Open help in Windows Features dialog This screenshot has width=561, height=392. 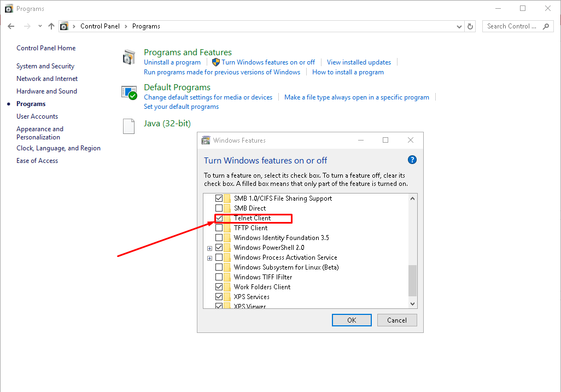click(x=412, y=160)
